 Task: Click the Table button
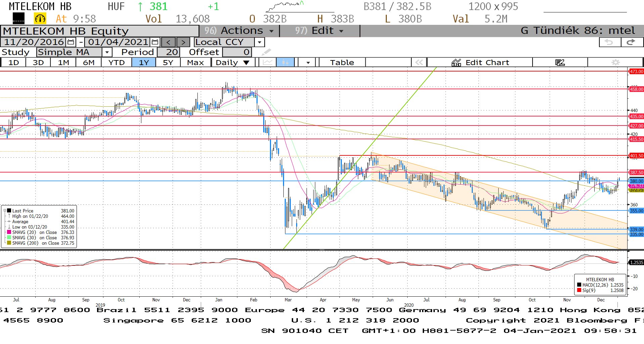click(342, 62)
